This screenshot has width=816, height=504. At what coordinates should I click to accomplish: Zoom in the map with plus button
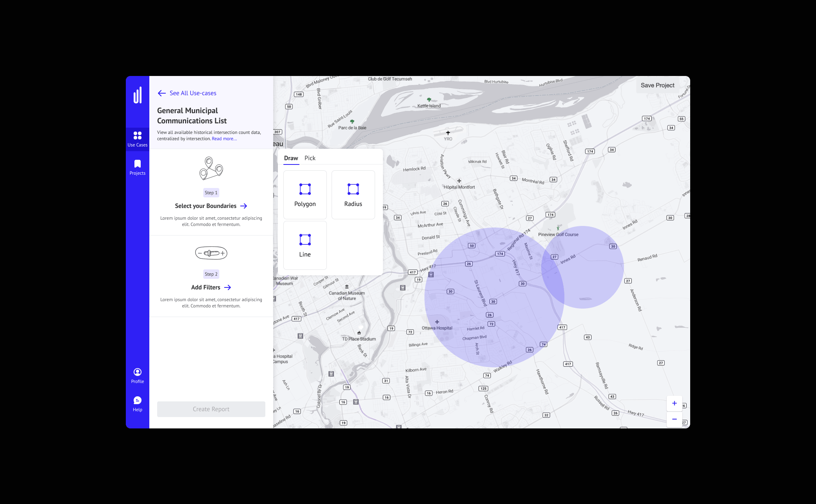[674, 403]
